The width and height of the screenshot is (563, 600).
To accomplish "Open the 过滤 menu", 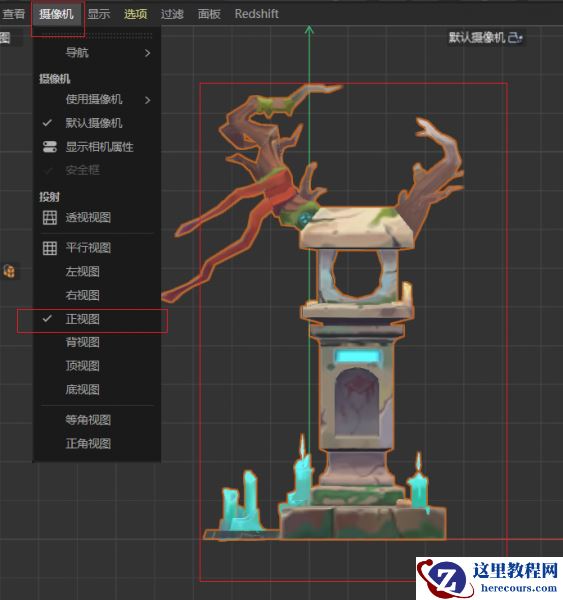I will (172, 14).
